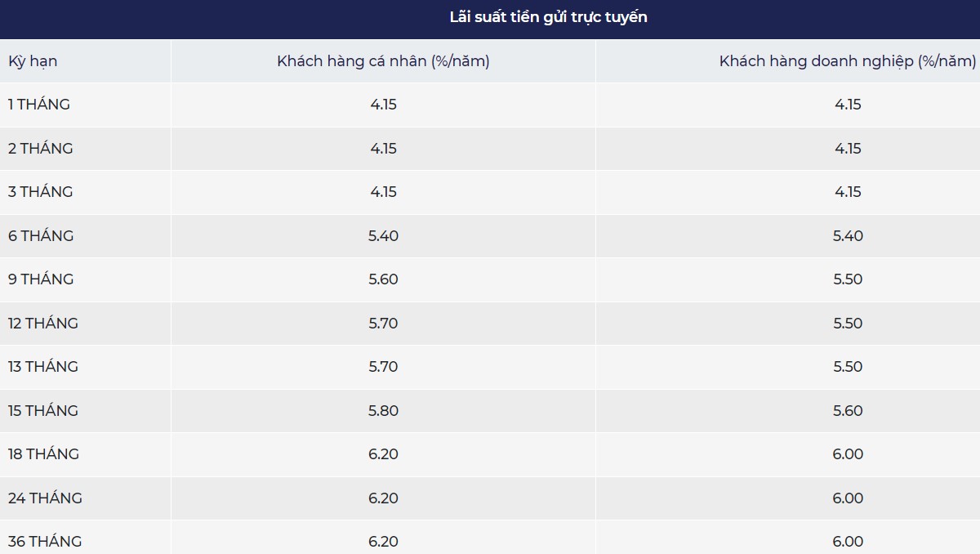The height and width of the screenshot is (554, 980).
Task: Select the '15 THÁNG' term cell
Action: (43, 411)
